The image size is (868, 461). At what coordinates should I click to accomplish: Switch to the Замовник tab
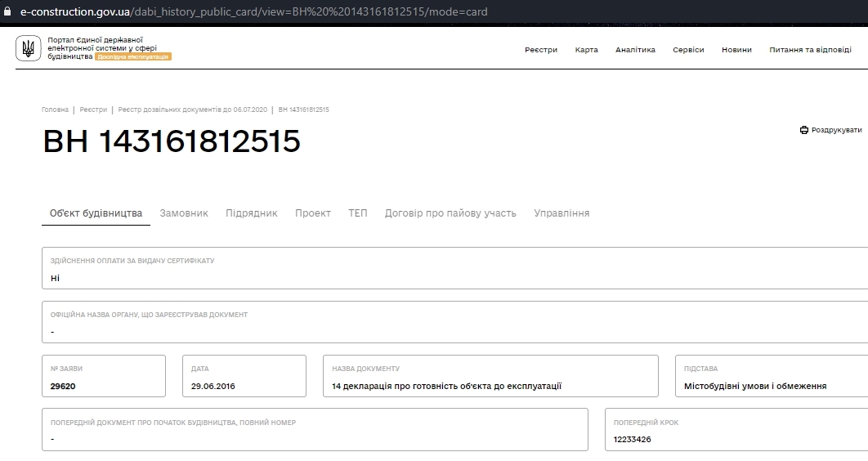click(184, 213)
